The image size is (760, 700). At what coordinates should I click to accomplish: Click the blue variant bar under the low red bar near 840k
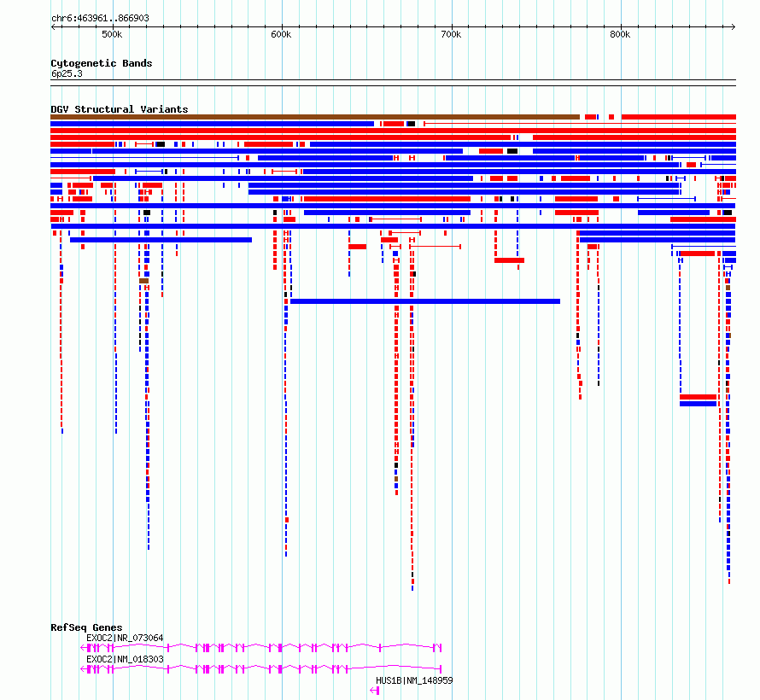698,404
